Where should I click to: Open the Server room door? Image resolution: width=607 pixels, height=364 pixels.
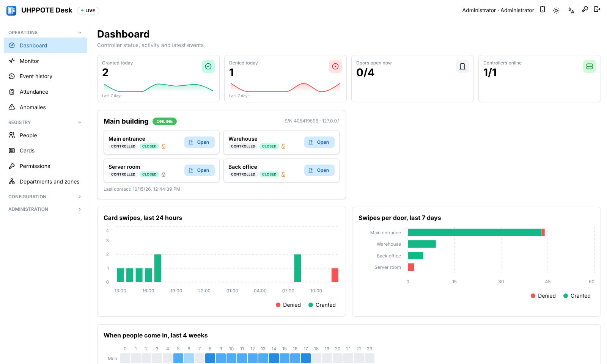(200, 170)
